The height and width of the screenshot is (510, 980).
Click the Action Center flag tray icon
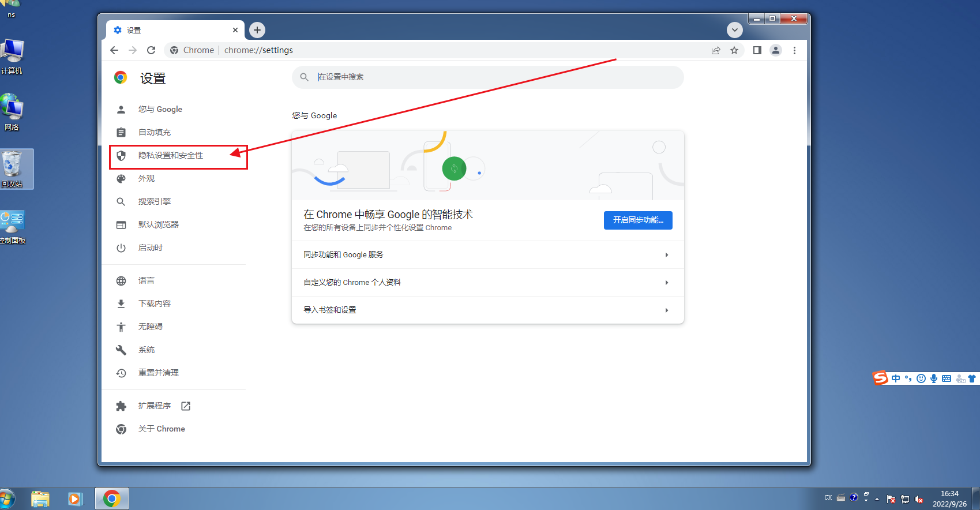[891, 499]
